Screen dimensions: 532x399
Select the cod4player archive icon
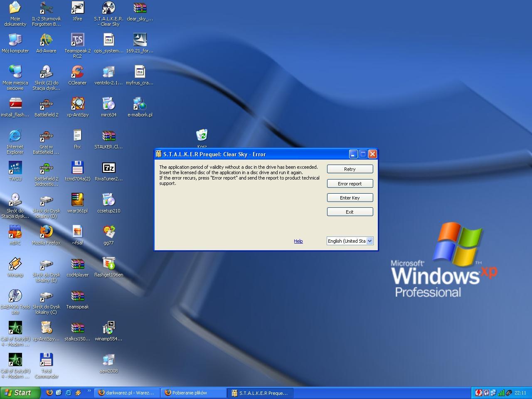click(77, 267)
